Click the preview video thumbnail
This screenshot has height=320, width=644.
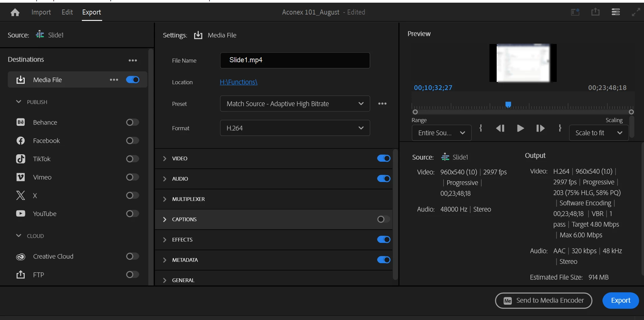[523, 63]
